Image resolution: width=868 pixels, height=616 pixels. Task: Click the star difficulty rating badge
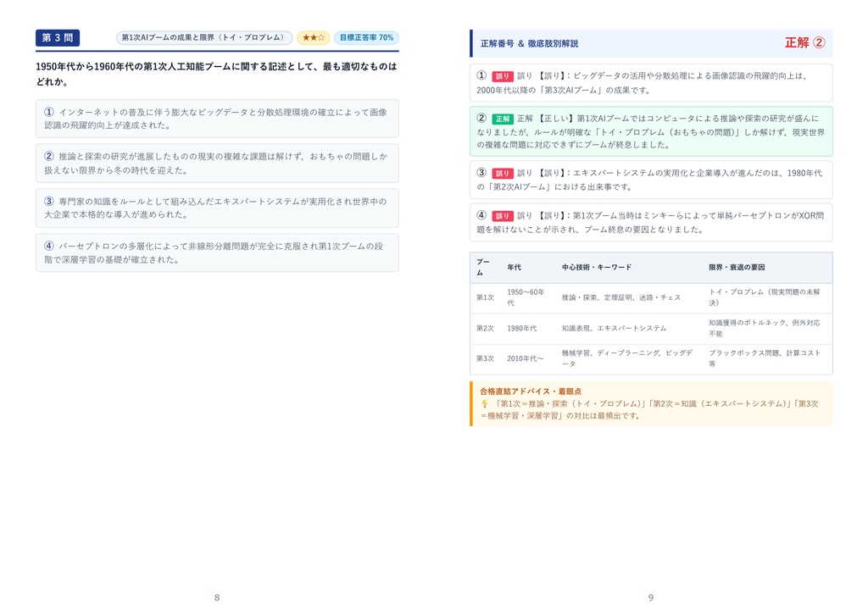pos(314,37)
